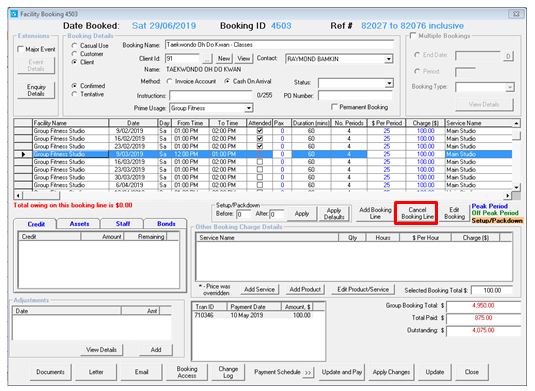This screenshot has height=391, width=535.
Task: Tick the Major Event checkbox
Action: tap(20, 49)
